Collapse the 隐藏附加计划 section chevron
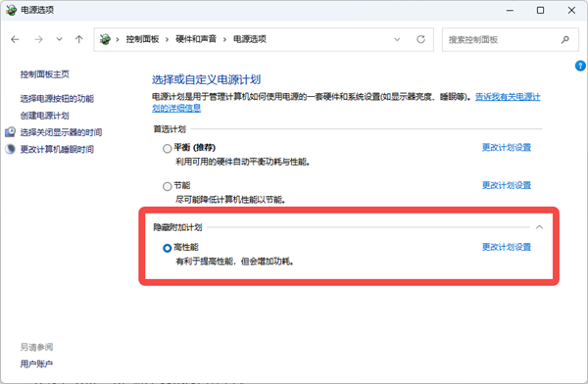588x384 pixels. (539, 227)
